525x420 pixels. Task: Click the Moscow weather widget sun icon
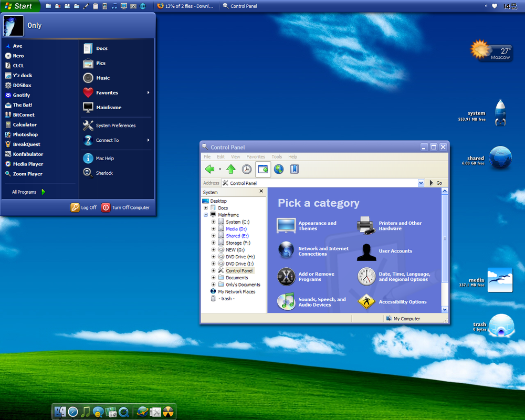pyautogui.click(x=480, y=49)
